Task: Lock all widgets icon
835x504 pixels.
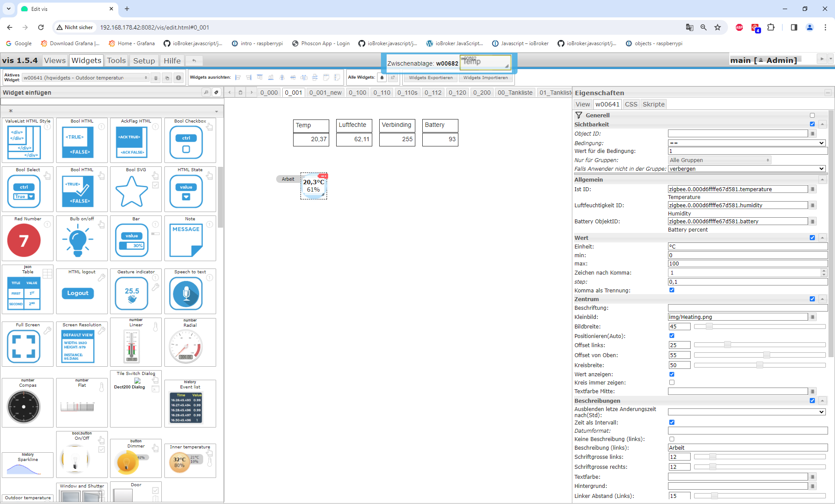Action: [x=382, y=78]
